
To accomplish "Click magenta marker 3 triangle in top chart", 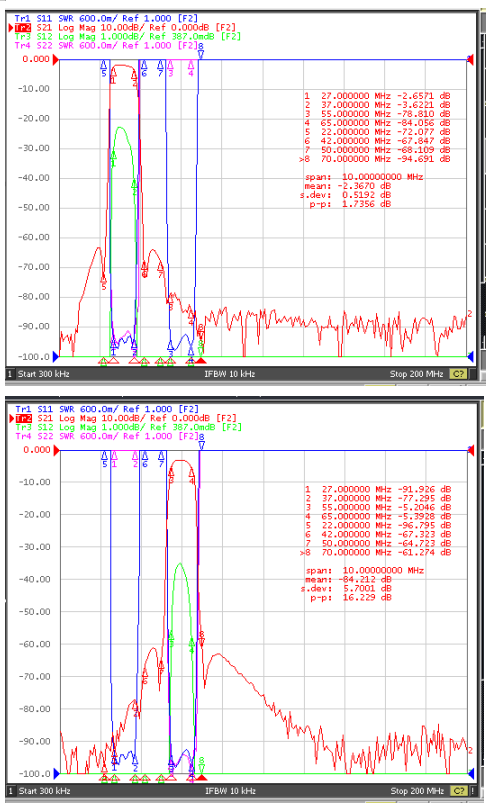I will click(170, 64).
